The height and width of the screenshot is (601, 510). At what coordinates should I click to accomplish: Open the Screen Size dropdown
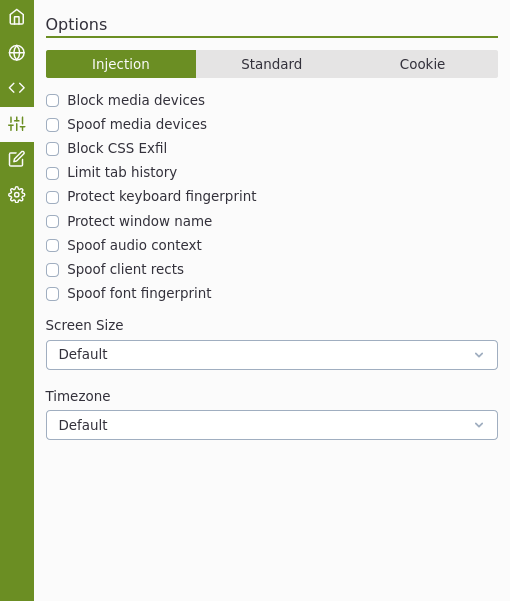coord(272,355)
